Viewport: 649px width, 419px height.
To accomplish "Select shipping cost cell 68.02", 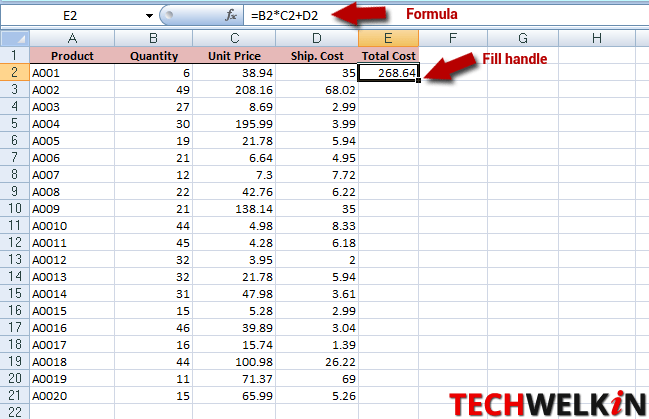I will [317, 90].
